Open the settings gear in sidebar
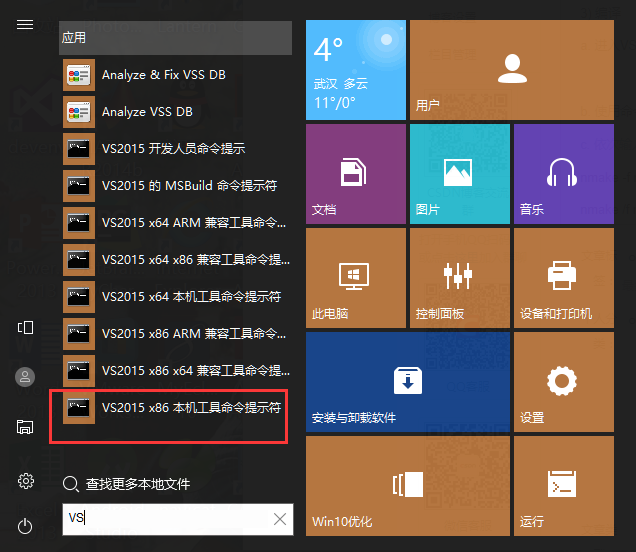This screenshot has width=636, height=552. coord(26,481)
